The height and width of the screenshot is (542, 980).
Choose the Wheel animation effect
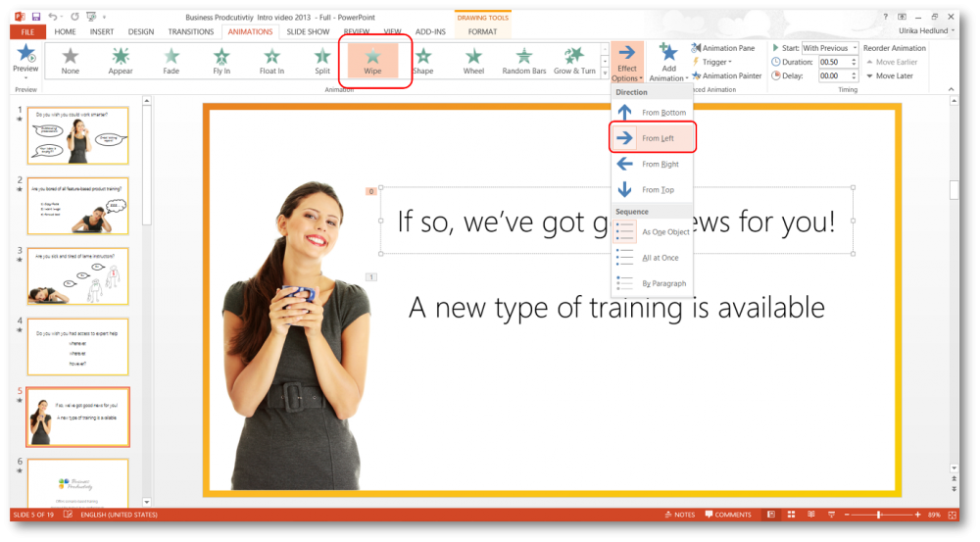click(473, 61)
